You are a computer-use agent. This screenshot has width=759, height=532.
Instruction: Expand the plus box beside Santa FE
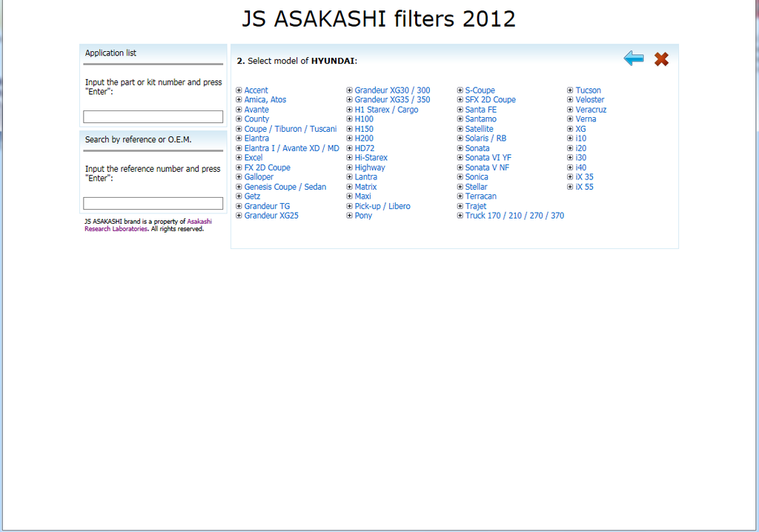460,110
